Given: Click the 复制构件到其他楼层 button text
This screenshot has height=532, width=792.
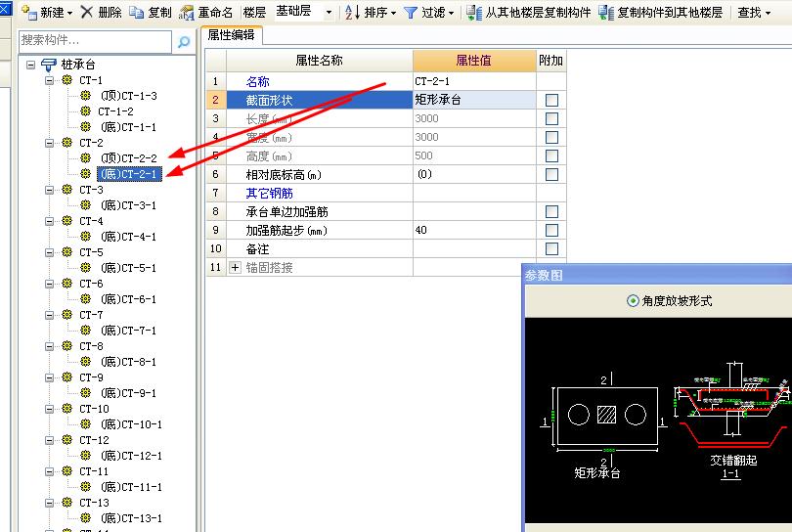Looking at the screenshot, I should 670,13.
